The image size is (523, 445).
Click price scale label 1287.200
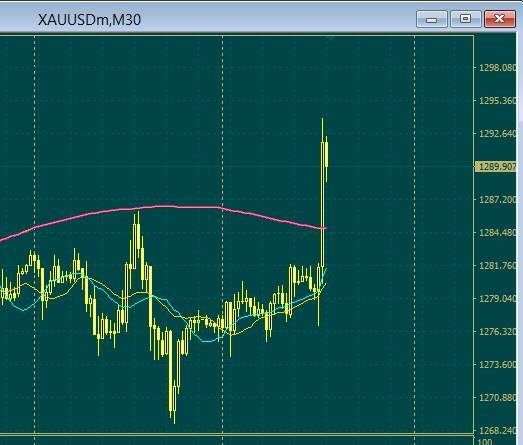[497, 200]
